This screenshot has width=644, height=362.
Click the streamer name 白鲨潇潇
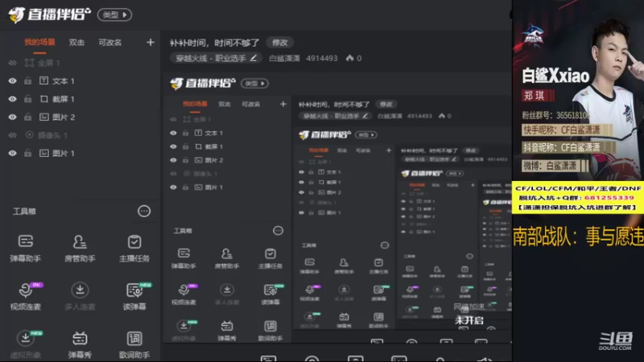284,58
